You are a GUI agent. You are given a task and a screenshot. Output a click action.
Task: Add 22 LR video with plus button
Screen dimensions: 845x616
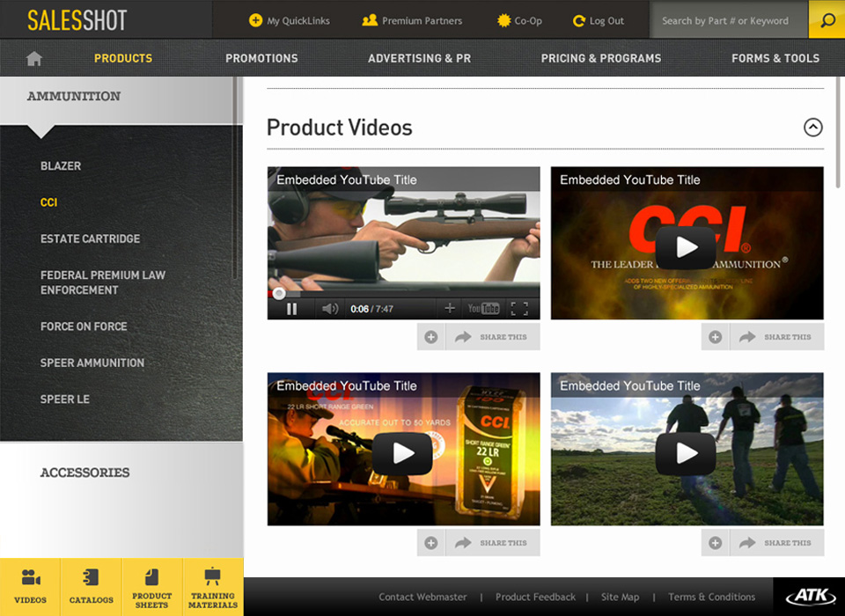pos(431,543)
